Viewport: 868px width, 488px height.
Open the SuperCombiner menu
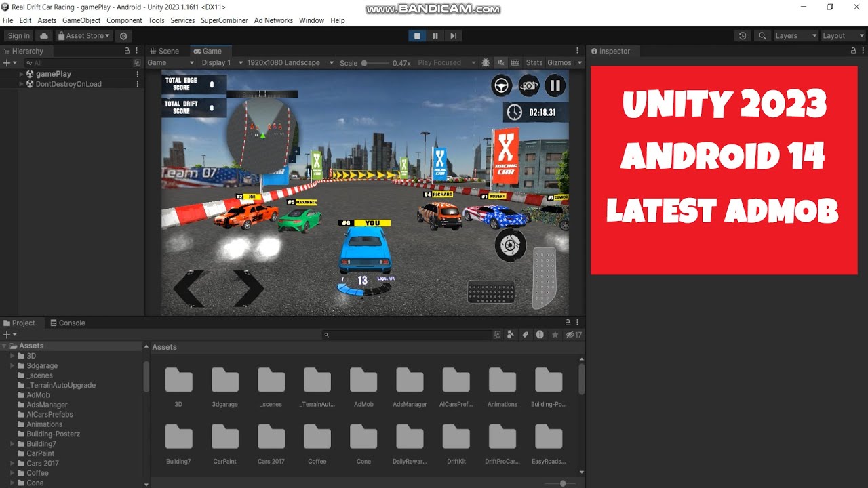click(224, 20)
